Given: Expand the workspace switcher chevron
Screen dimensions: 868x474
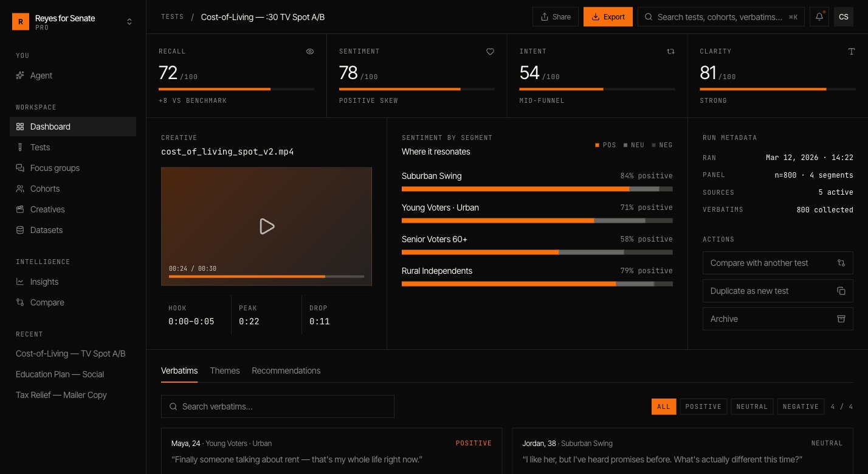Looking at the screenshot, I should [129, 22].
